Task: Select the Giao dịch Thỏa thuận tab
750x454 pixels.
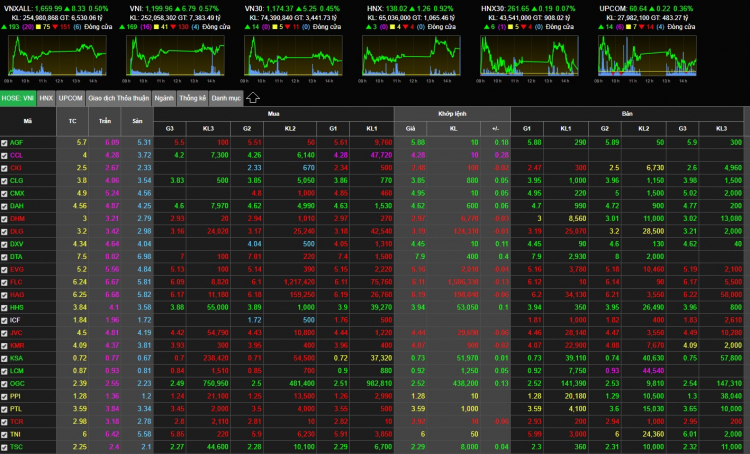Action: coord(118,98)
